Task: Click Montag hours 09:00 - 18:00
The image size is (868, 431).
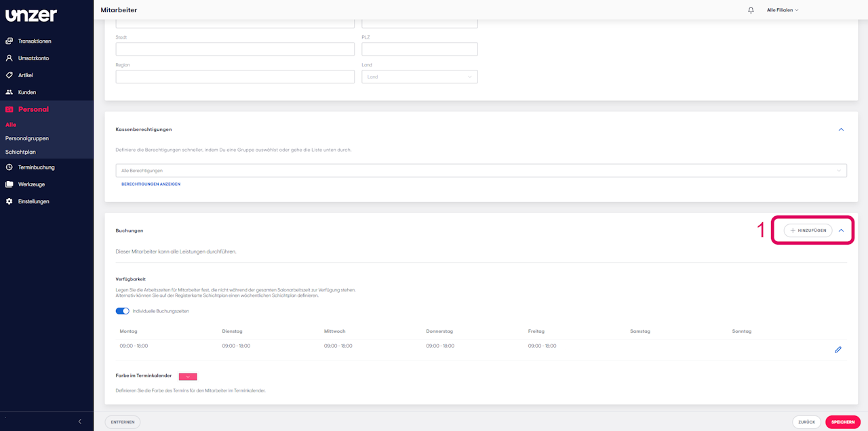Action: [134, 346]
